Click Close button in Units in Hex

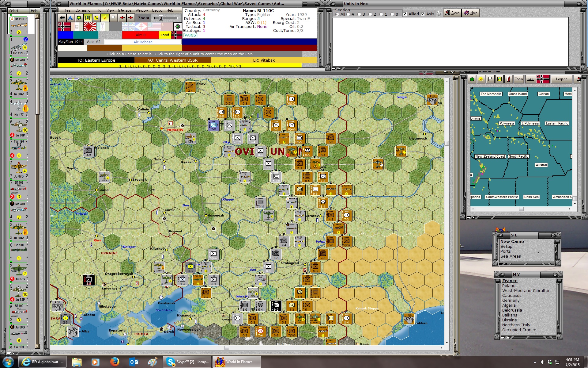(x=452, y=13)
